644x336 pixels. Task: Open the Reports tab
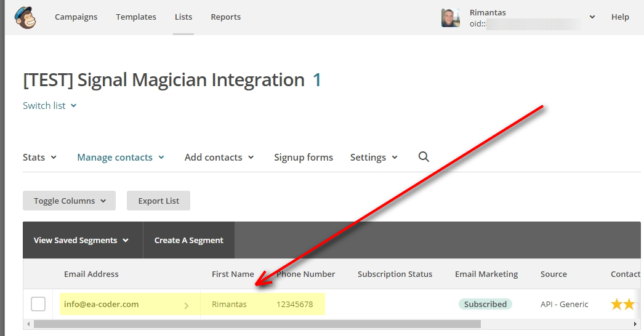[225, 17]
